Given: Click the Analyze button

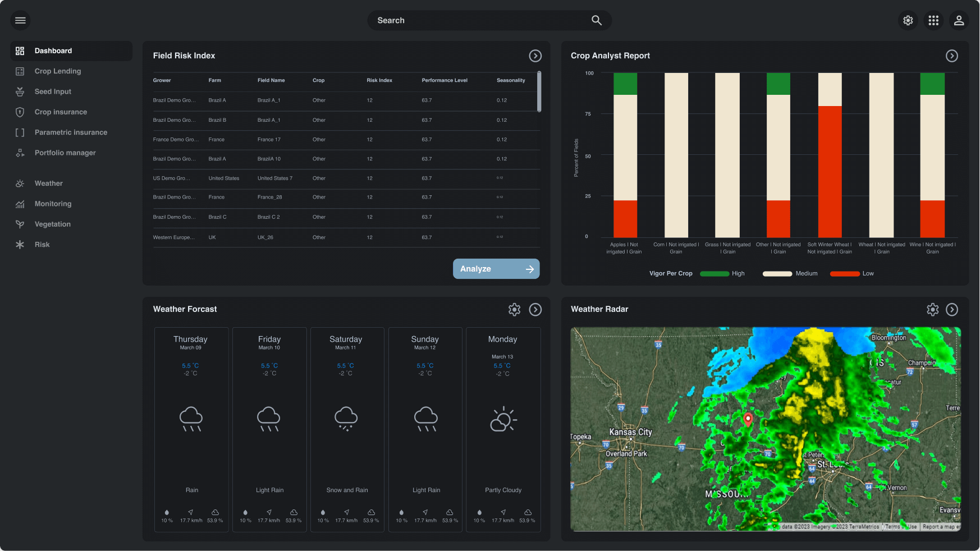Looking at the screenshot, I should click(496, 269).
